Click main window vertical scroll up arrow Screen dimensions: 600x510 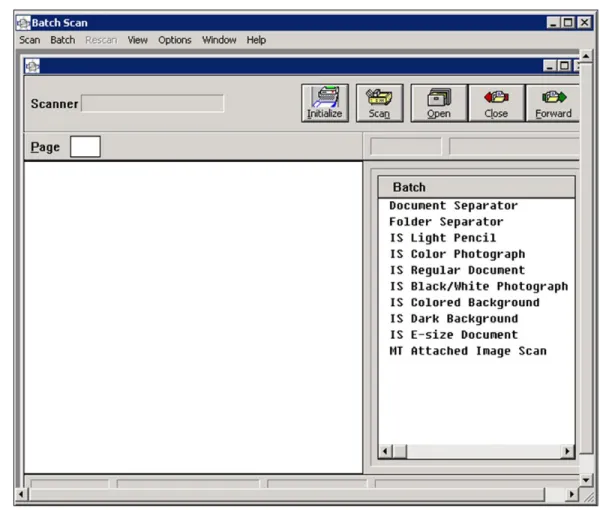[586, 56]
